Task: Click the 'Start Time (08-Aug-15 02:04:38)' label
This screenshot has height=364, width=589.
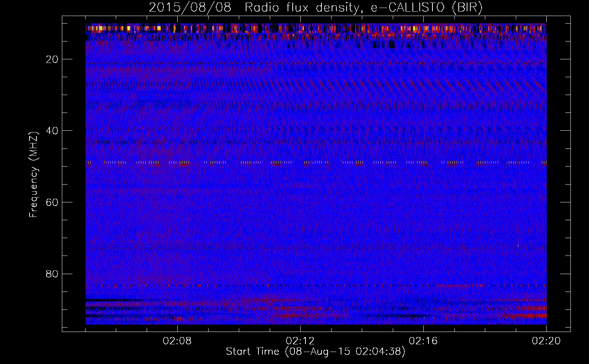Action: click(316, 352)
